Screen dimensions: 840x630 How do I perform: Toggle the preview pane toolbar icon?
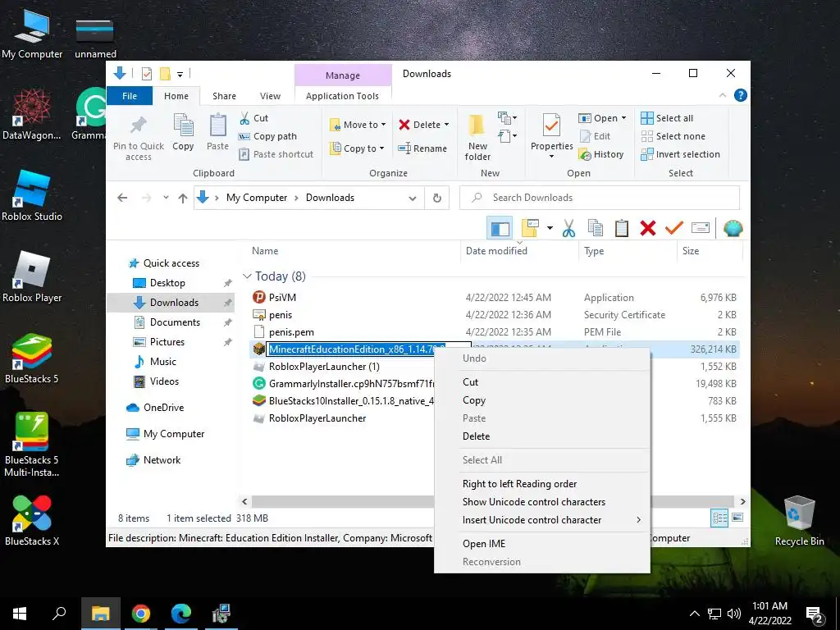500,229
